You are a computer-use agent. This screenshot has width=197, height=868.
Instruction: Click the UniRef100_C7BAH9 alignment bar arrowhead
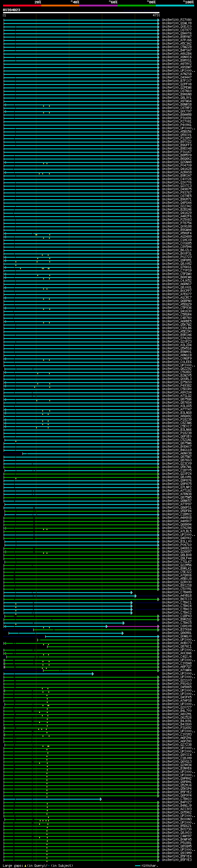click(132, 593)
